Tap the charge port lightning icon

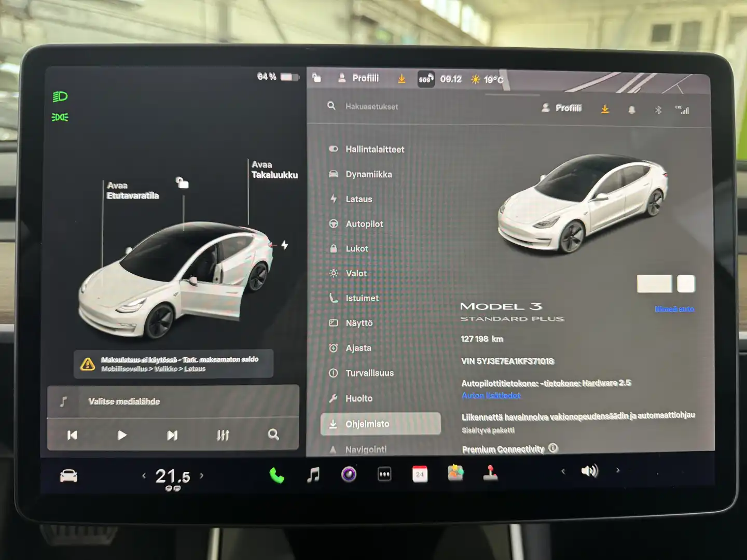click(285, 245)
